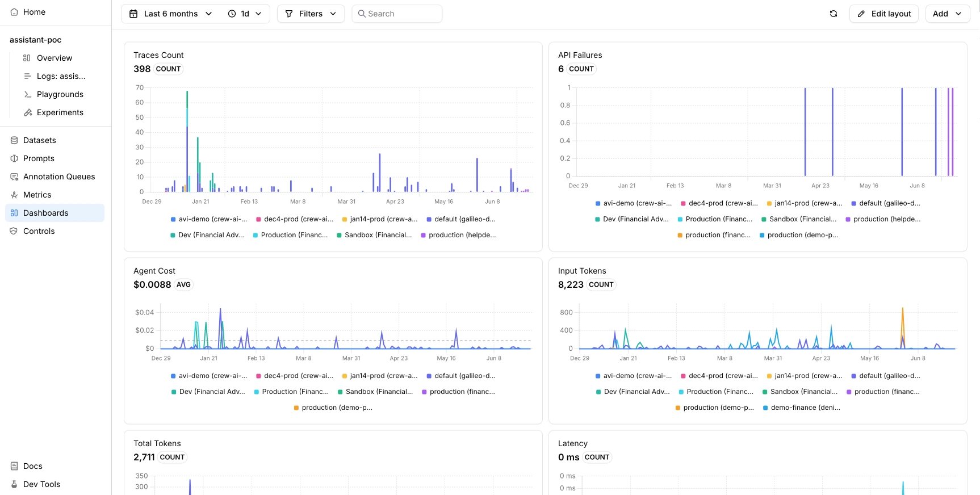Toggle production (demo-p... in Agent Cost legend
This screenshot has width=980, height=495.
coord(333,408)
